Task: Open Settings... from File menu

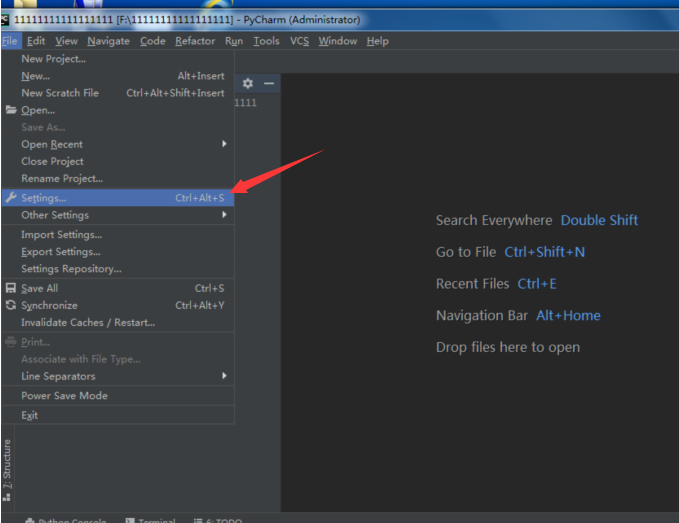Action: [x=118, y=197]
